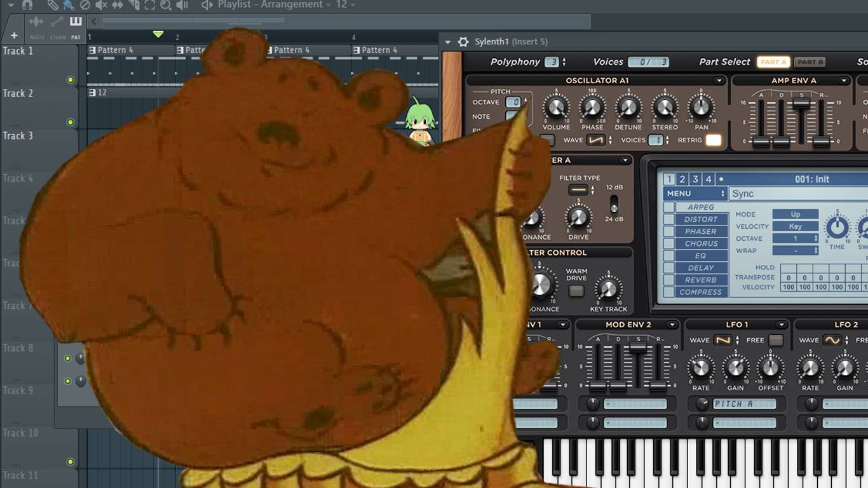Viewport: 868px width, 488px height.
Task: Click the speaker icon before Playlist title
Action: click(207, 4)
